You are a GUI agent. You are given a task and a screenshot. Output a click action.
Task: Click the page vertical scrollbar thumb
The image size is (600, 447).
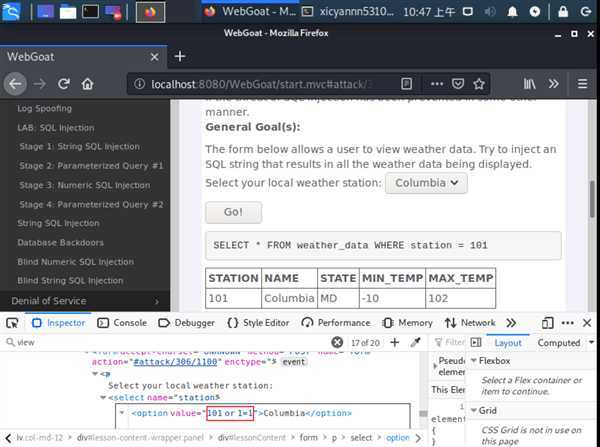pyautogui.click(x=592, y=199)
